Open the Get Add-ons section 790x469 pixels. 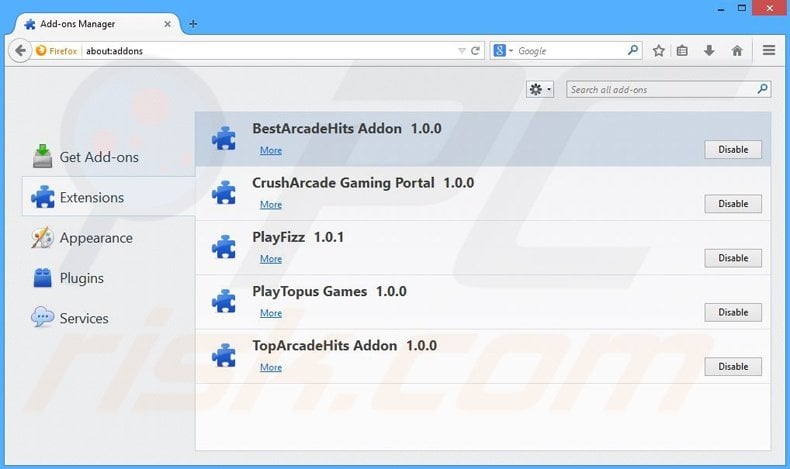click(86, 157)
